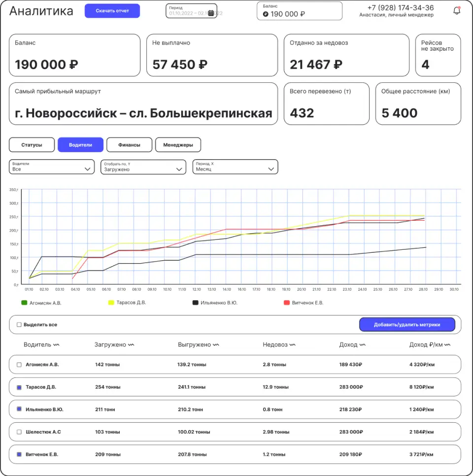The height and width of the screenshot is (476, 473).
Task: Click the yellow Тарасов Д.В. legend swatch
Action: click(x=111, y=303)
